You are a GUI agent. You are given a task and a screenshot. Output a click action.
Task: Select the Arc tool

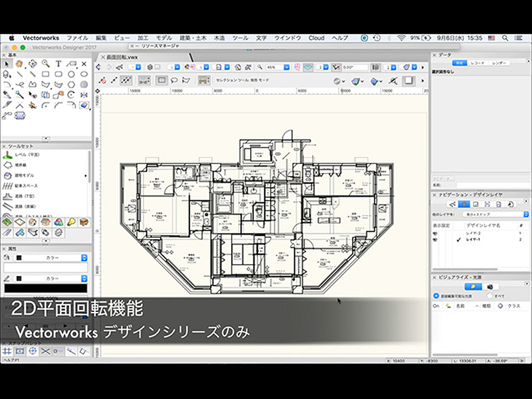point(7,85)
